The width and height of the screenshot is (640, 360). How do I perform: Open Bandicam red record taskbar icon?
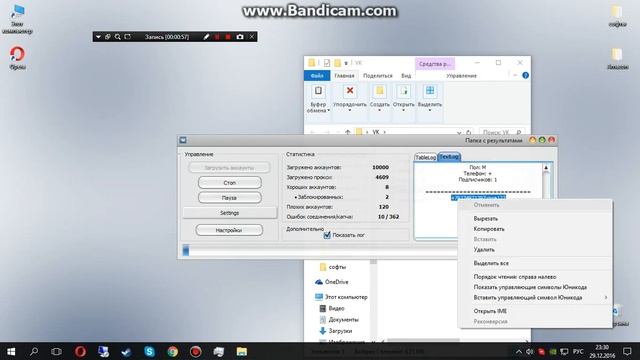[196, 351]
